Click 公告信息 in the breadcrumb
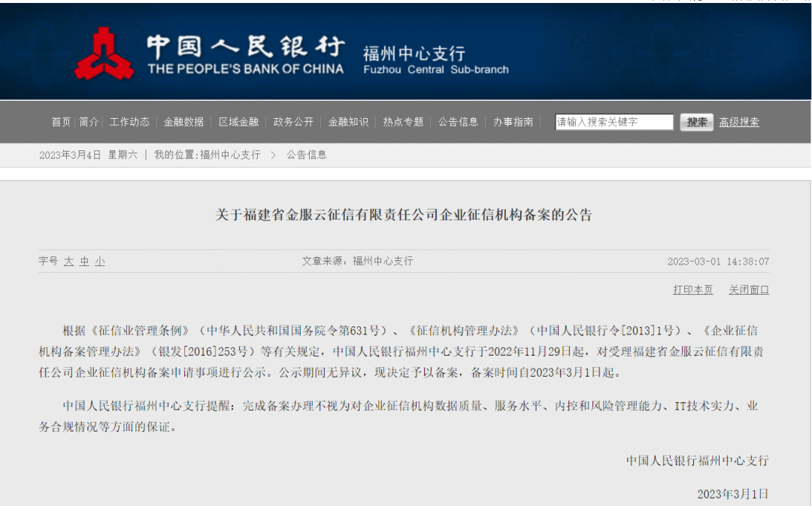812x506 pixels. [x=307, y=155]
